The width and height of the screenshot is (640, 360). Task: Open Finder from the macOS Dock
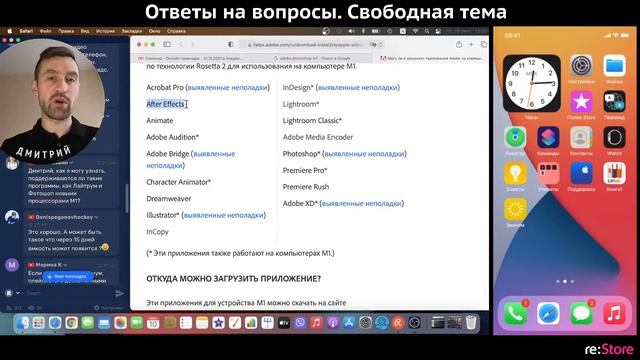[22, 323]
